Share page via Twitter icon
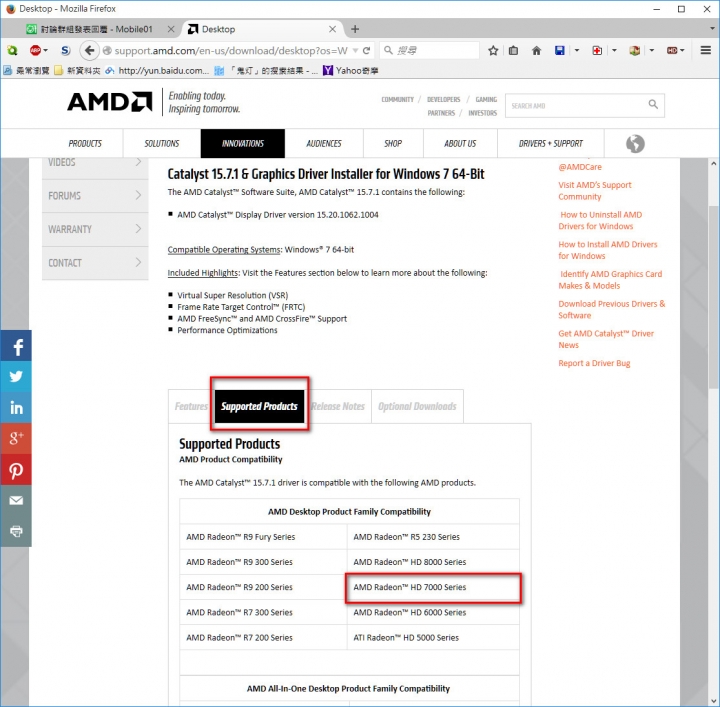This screenshot has width=720, height=707. click(16, 377)
